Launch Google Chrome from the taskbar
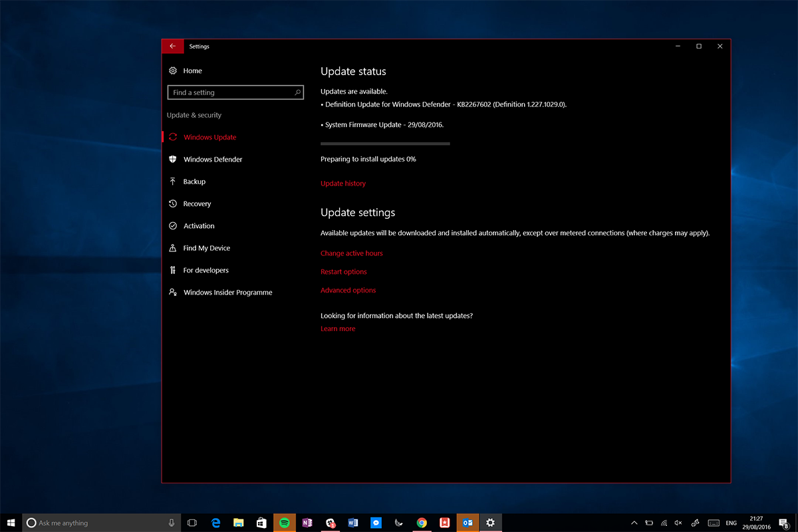This screenshot has height=532, width=798. tap(422, 523)
